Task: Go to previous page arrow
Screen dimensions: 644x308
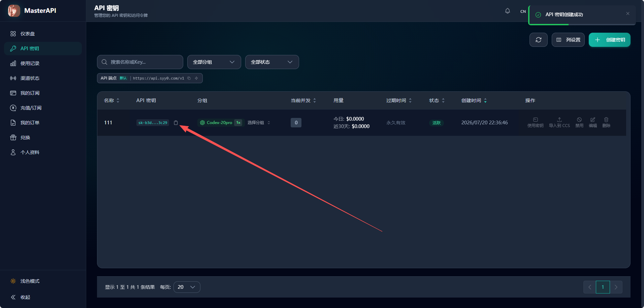Action: pyautogui.click(x=590, y=287)
